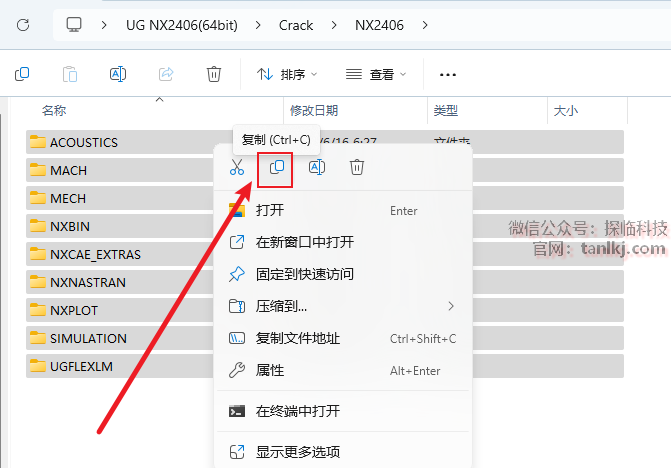Choose 显示更多选项 menu entry

[x=343, y=452]
